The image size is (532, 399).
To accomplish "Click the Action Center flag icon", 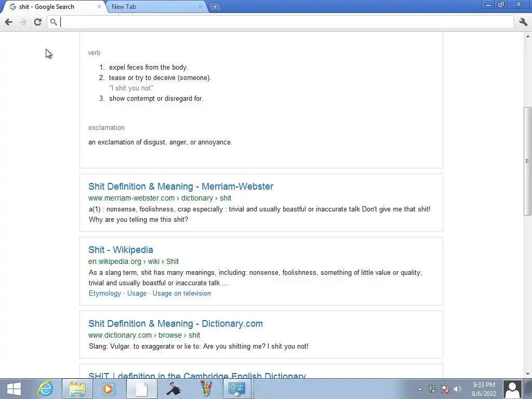I will [x=445, y=389].
